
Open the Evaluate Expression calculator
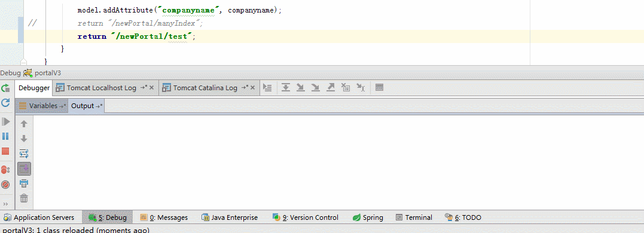380,87
